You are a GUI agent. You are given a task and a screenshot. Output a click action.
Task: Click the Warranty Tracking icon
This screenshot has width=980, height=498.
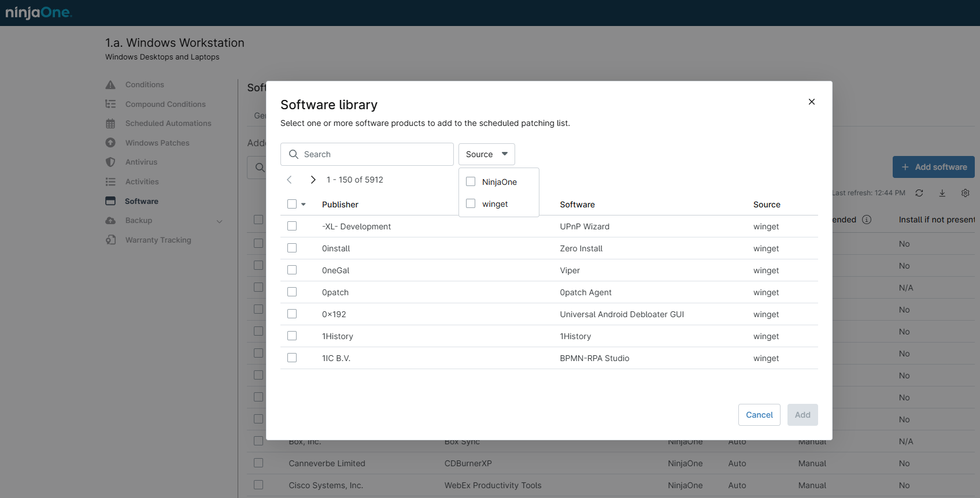(x=110, y=240)
